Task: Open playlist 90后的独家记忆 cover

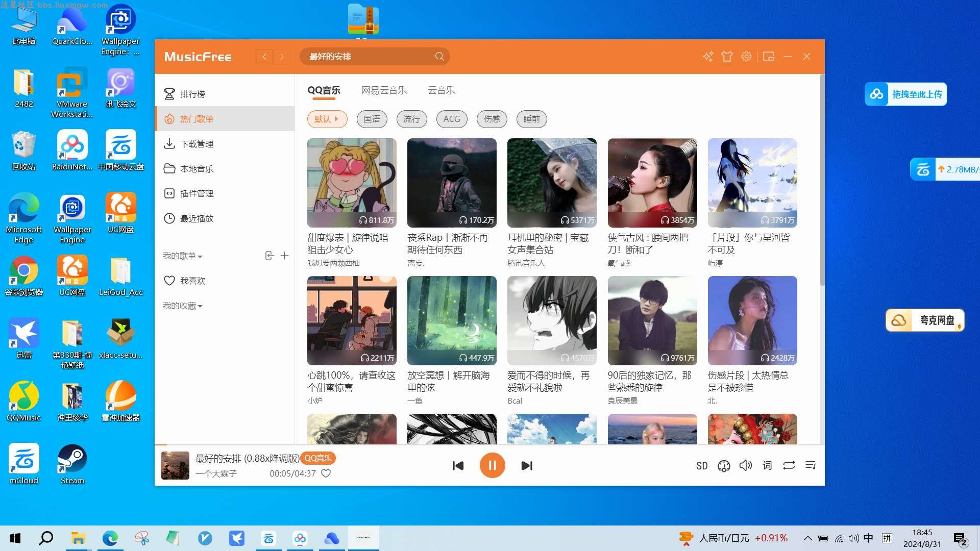Action: tap(652, 320)
